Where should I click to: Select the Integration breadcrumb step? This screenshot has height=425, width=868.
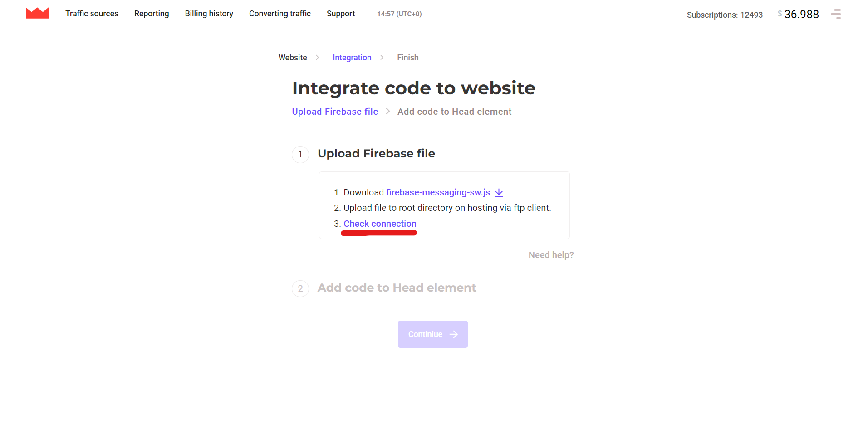[352, 58]
